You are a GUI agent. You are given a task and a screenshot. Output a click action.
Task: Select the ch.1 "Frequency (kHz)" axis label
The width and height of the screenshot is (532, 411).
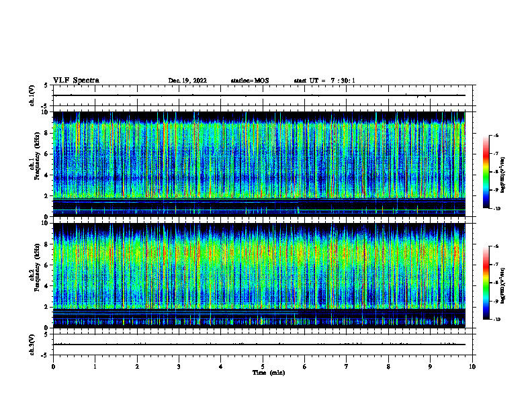point(38,154)
